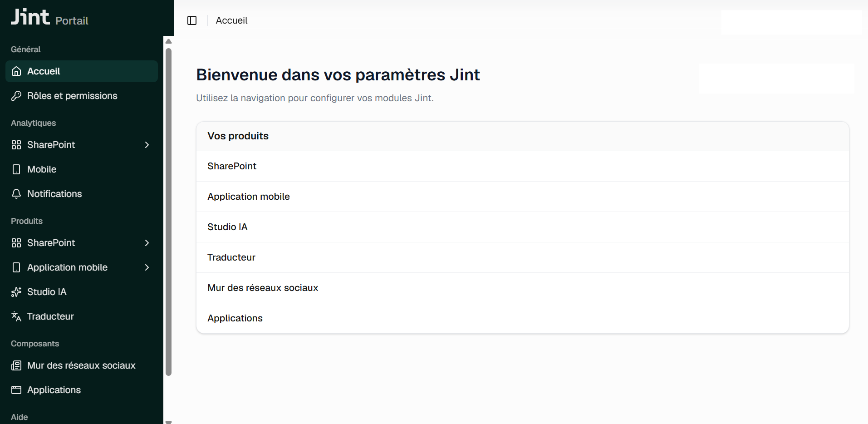Click the Studio IA sparkle icon
Screen dimensions: 868x424
[x=16, y=292]
